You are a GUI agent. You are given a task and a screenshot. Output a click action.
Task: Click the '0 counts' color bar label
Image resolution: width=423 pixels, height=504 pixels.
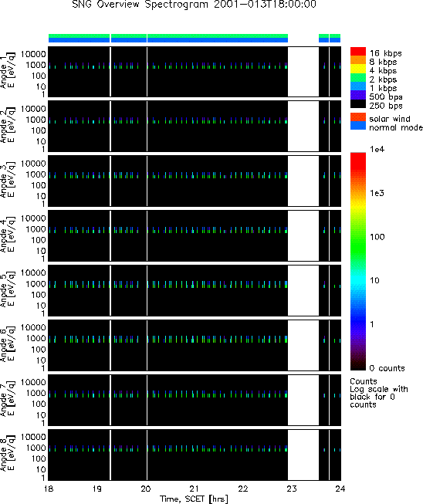point(387,368)
